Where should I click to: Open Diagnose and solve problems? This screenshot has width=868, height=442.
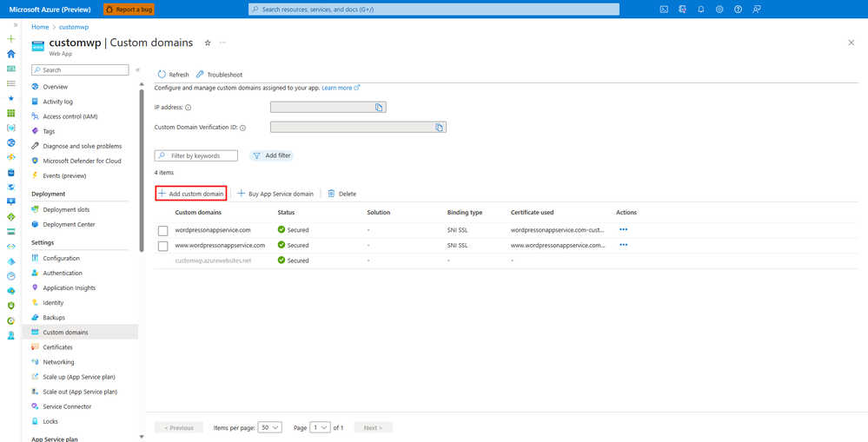click(x=80, y=146)
